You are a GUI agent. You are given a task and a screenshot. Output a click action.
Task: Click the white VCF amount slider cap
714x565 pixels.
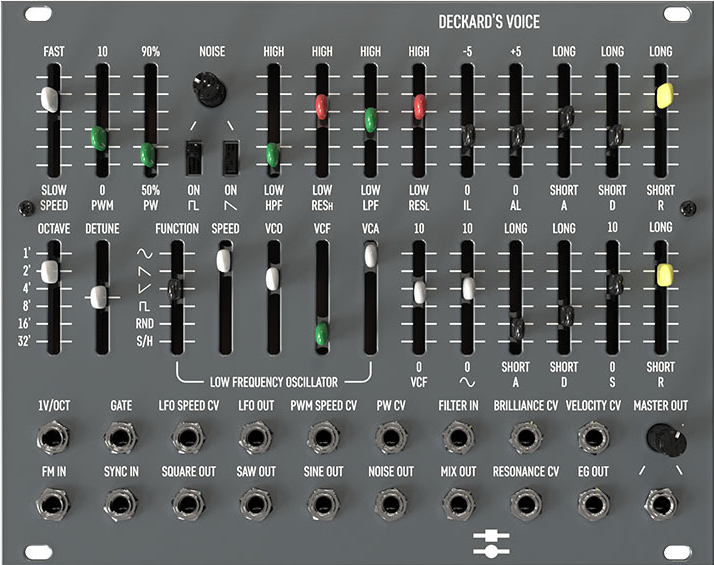click(x=420, y=292)
